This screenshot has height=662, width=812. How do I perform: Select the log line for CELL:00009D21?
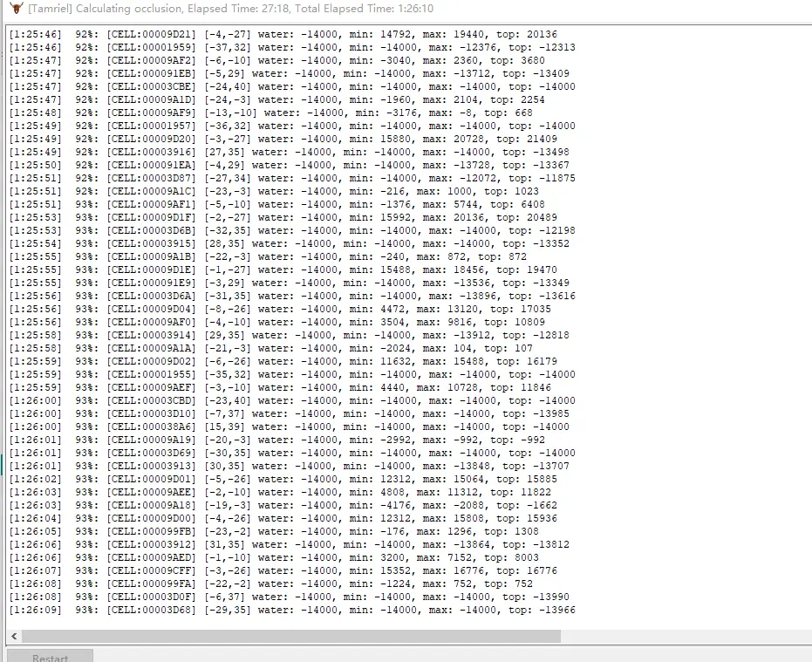click(x=283, y=34)
